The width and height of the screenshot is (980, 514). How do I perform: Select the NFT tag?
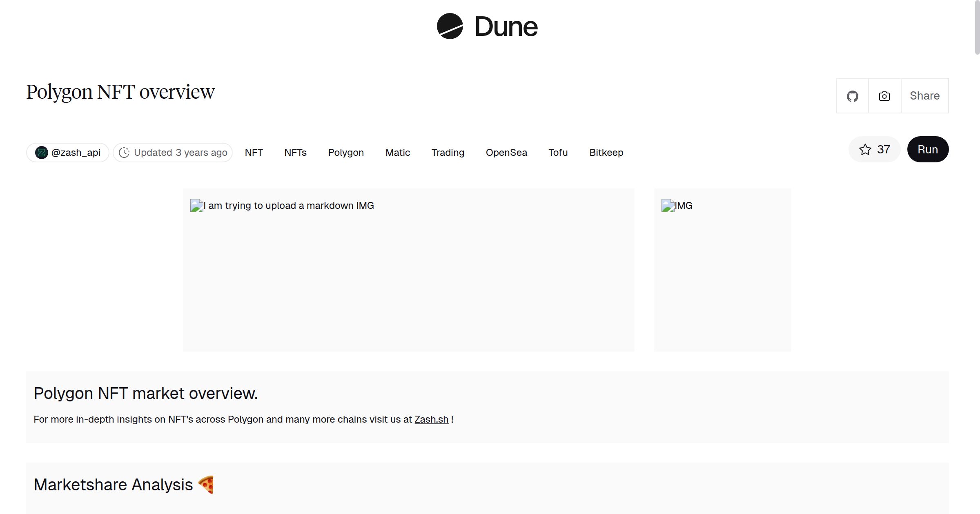coord(254,153)
